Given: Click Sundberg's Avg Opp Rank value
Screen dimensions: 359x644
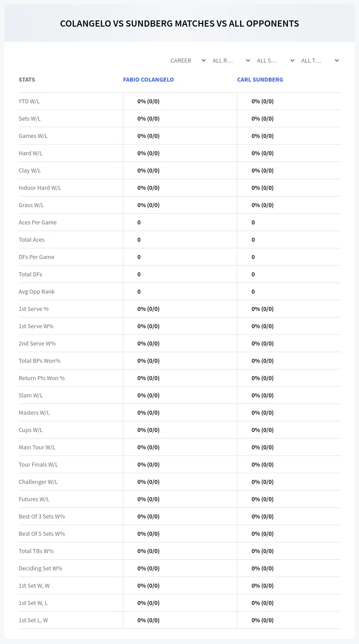Looking at the screenshot, I should (253, 291).
